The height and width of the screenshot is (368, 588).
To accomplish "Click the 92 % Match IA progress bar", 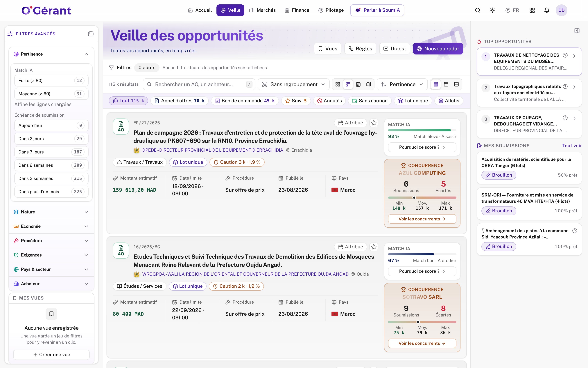I will pyautogui.click(x=422, y=130).
